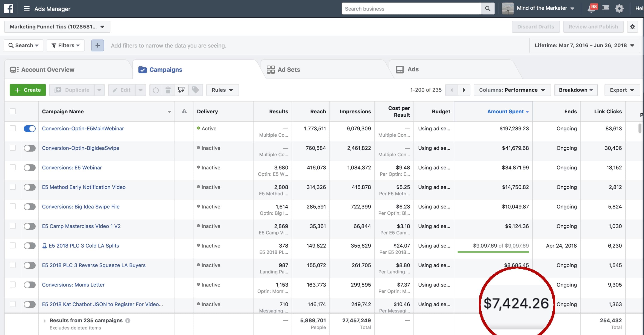Click the search magnifier button

pyautogui.click(x=488, y=9)
